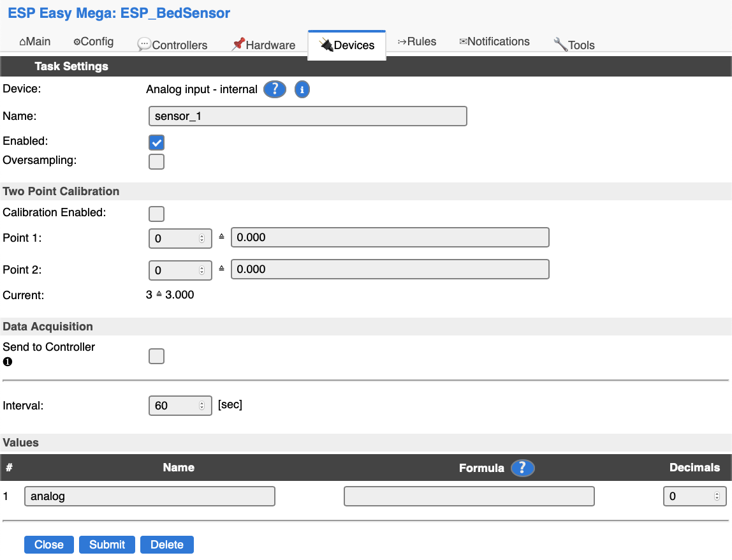Click the 'Send to Controller' label
Viewport: 732px width, 560px height.
coord(48,347)
